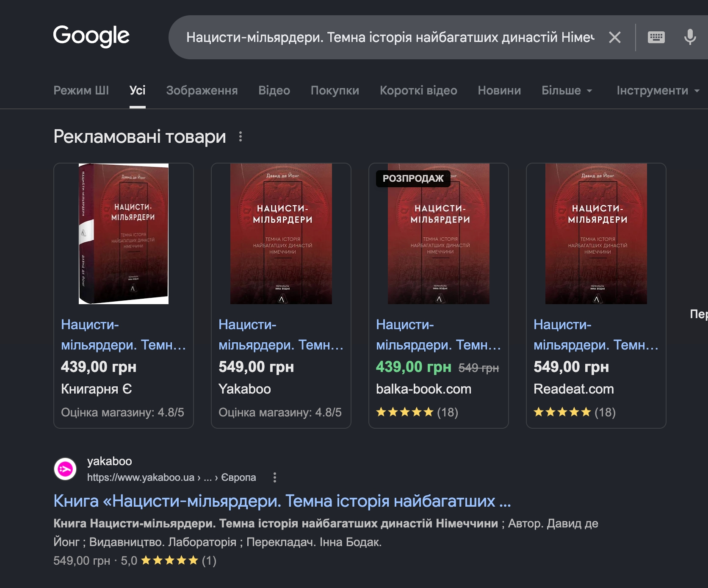This screenshot has height=588, width=708.
Task: Click the Книга «Нацисти-мільярдери» yakaboo result title
Action: tap(282, 501)
